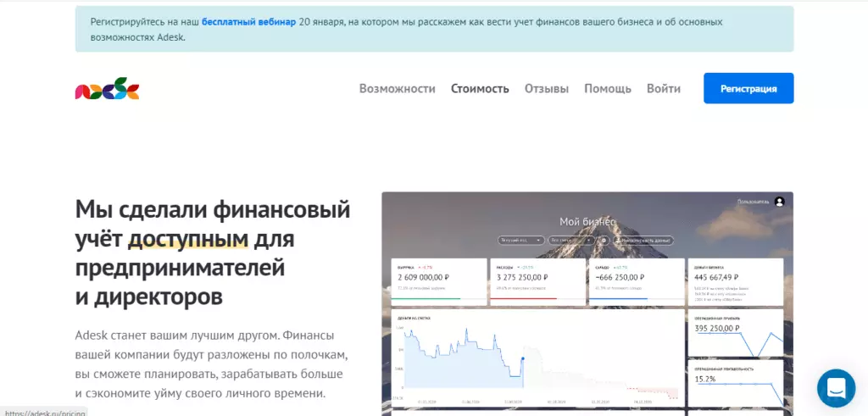Follow the бесплатный вебинар link
Image resolution: width=868 pixels, height=416 pixels.
click(x=248, y=22)
